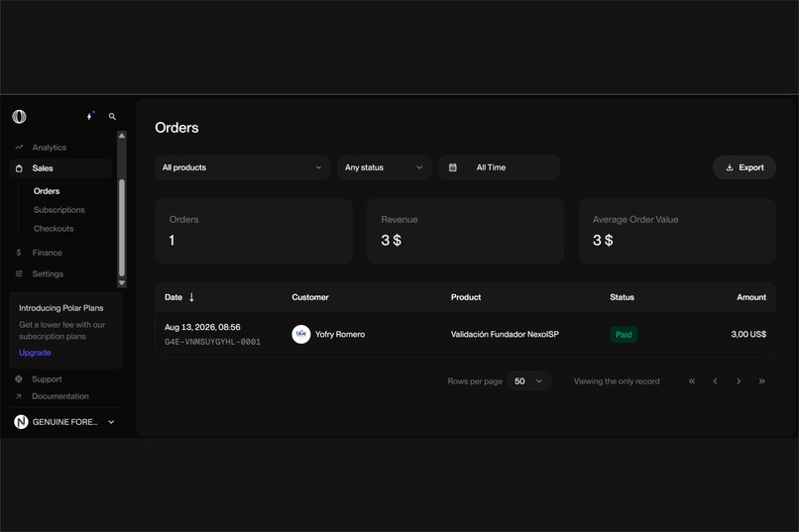Open the All products dropdown
Screen dimensions: 799x532
[x=243, y=167]
